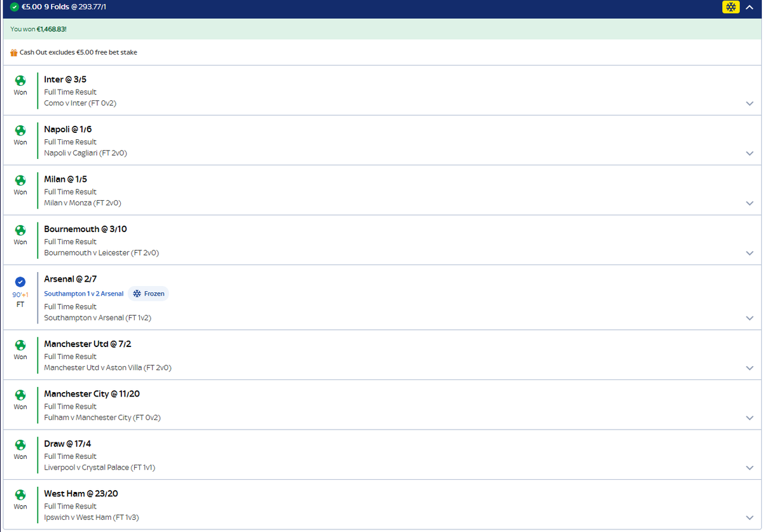Viewport: 763px width, 532px height.
Task: Collapse the bet slip with the header chevron
Action: (750, 8)
